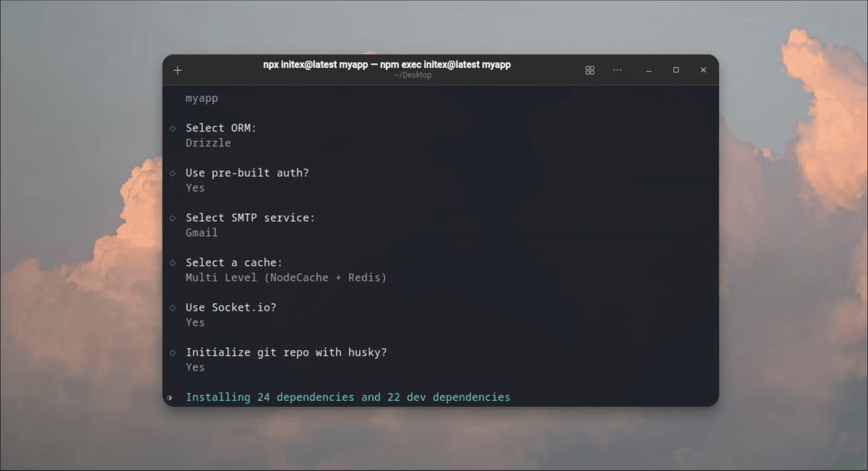Image resolution: width=868 pixels, height=471 pixels.
Task: Click the 'Yes' answer under pre-built auth
Action: 195,188
